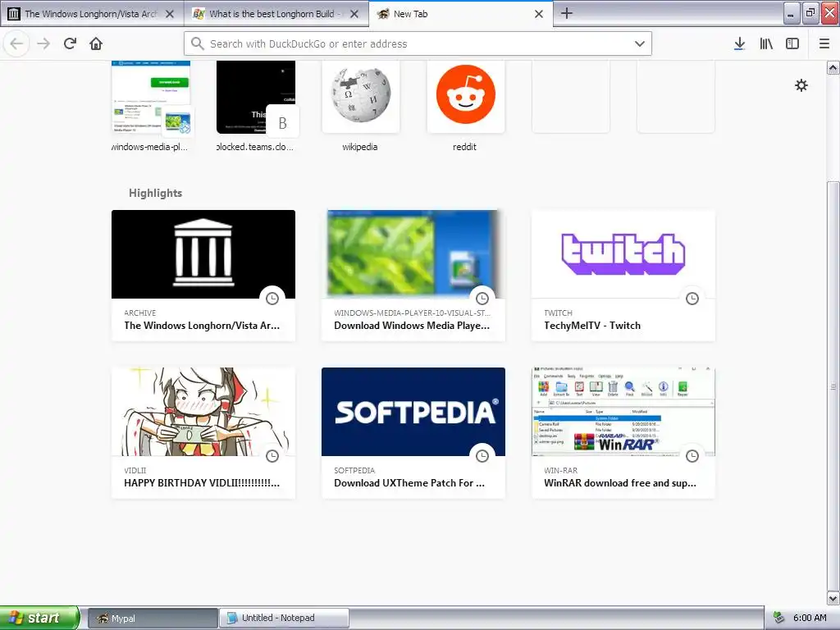Open the Archive Longhorn/Vista highlight card

click(203, 276)
